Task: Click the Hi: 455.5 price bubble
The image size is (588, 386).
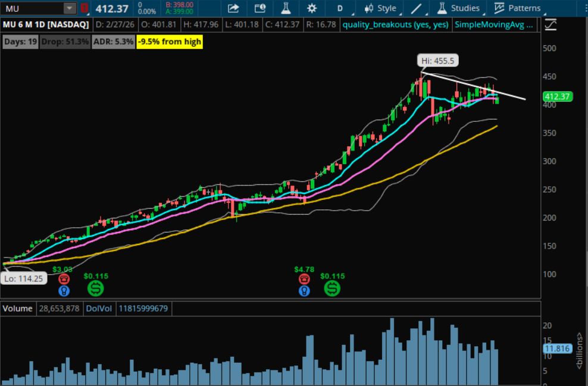Action: pos(439,61)
